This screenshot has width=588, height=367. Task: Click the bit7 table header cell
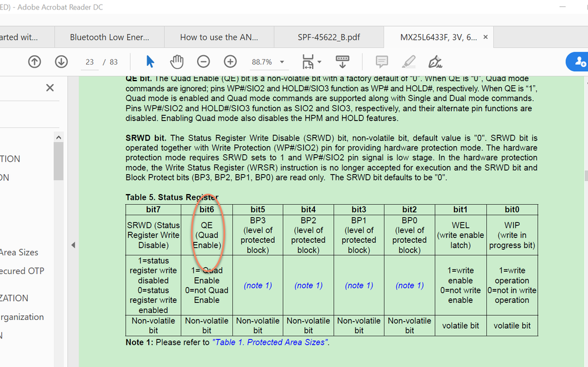tap(154, 209)
